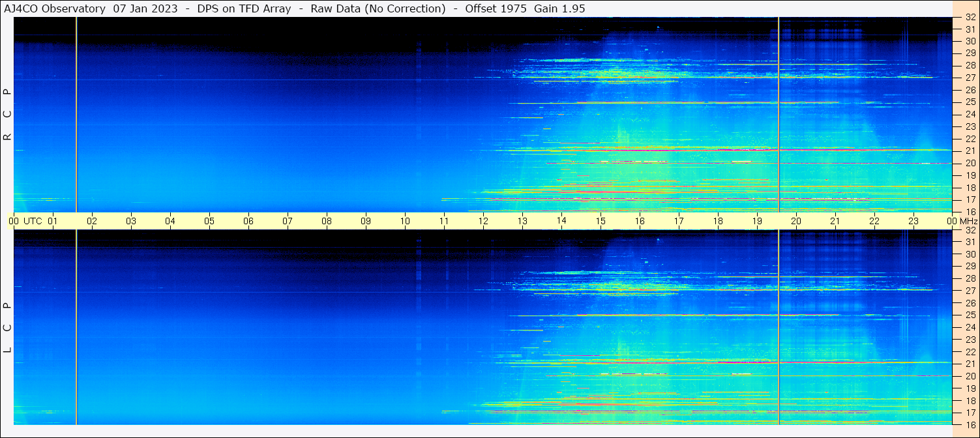Select hour label '23' on time axis
The width and height of the screenshot is (980, 438).
pyautogui.click(x=913, y=221)
